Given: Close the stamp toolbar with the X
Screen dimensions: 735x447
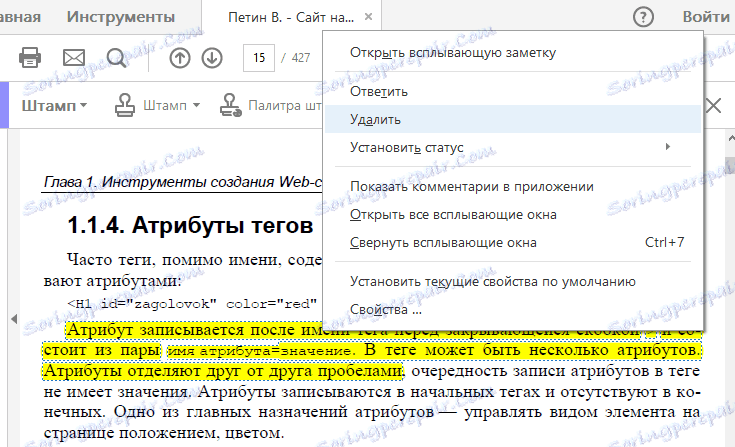Looking at the screenshot, I should click(713, 105).
